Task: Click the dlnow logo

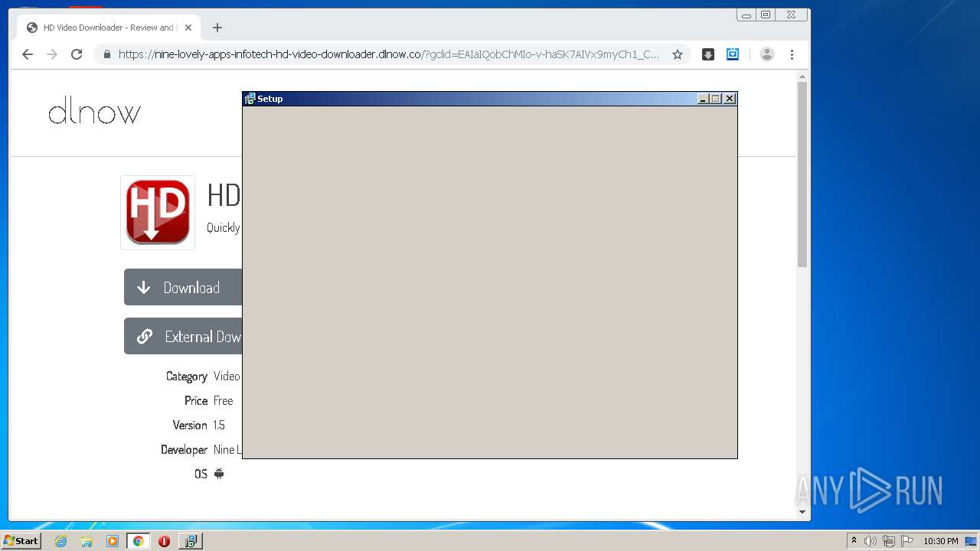Action: [x=94, y=113]
